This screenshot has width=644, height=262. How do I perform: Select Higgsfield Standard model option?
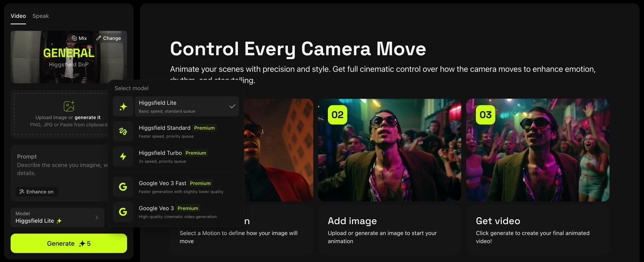[176, 132]
